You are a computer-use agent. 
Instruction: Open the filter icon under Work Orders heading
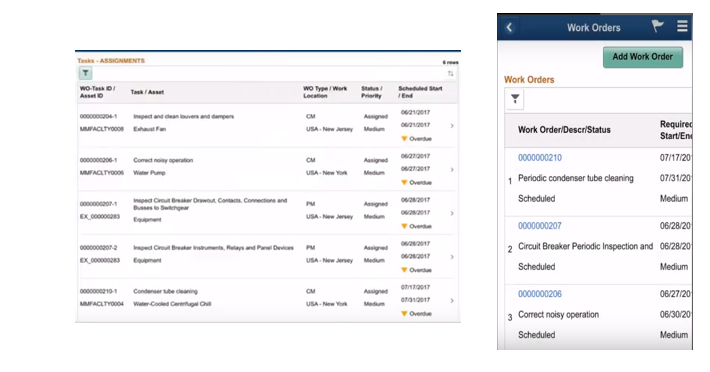click(x=515, y=99)
